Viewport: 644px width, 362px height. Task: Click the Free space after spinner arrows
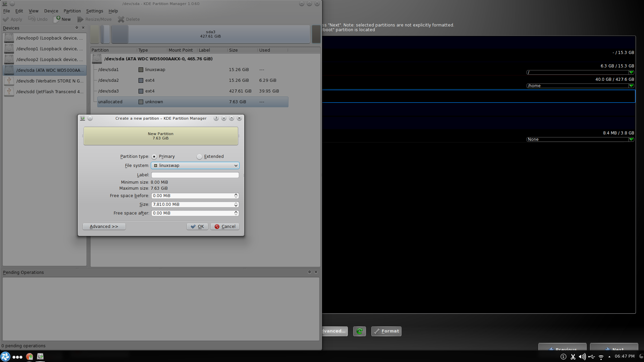[x=236, y=213]
